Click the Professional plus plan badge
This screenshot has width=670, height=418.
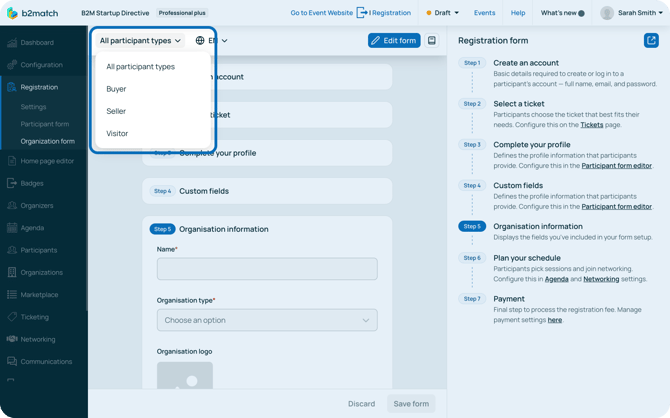click(182, 13)
